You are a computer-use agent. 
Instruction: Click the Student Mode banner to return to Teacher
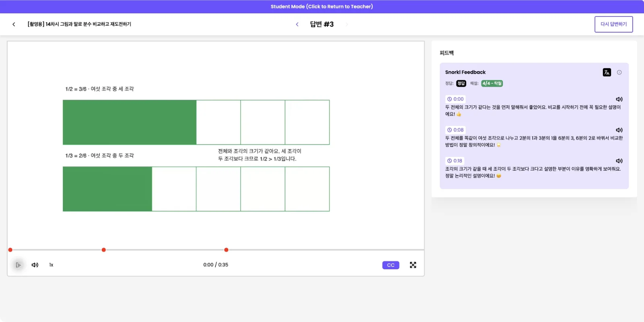322,6
